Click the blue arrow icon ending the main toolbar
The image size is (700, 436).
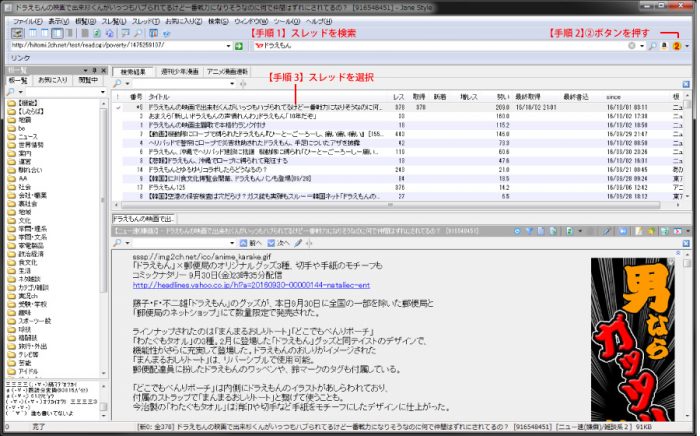pyautogui.click(x=167, y=33)
